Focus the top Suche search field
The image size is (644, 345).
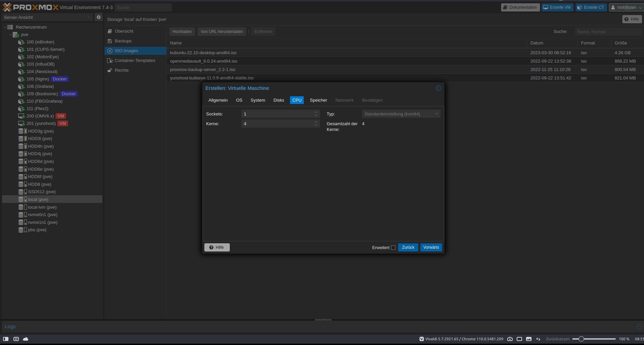click(x=143, y=7)
